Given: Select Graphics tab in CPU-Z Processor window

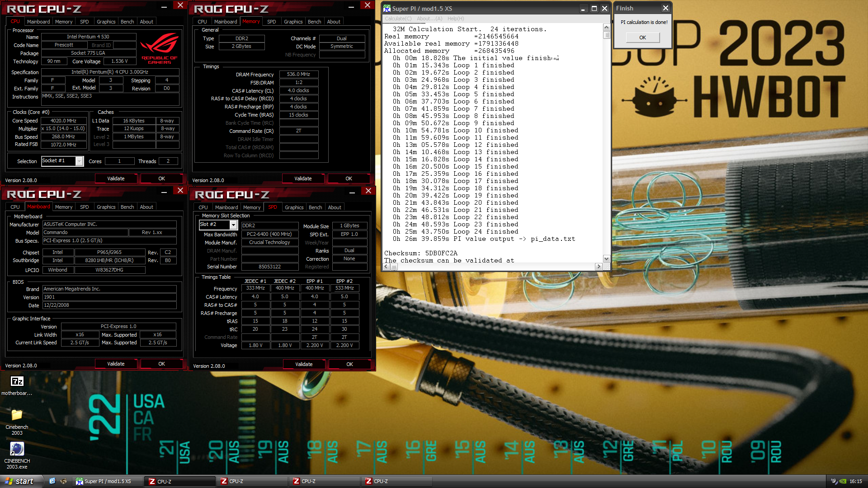Looking at the screenshot, I should click(106, 22).
